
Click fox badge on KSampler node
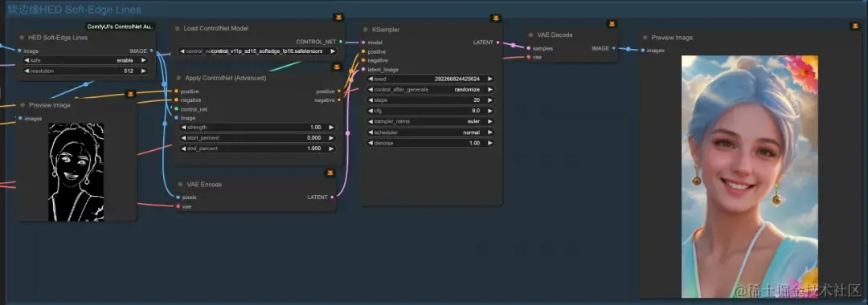(x=496, y=18)
